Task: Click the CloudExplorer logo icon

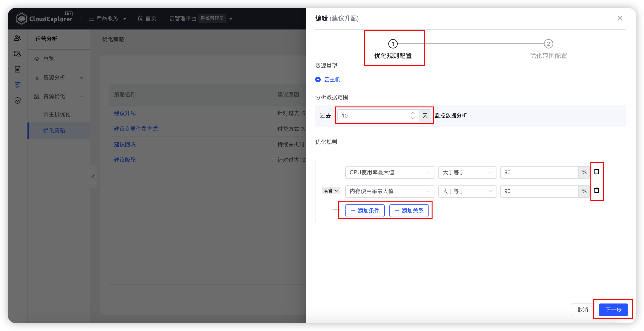Action: pyautogui.click(x=21, y=19)
